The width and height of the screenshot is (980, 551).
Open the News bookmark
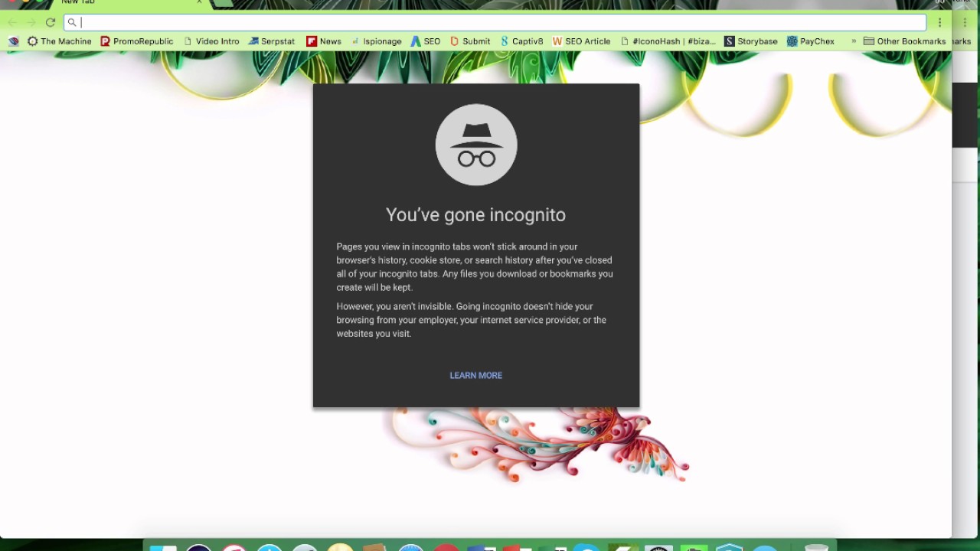coord(324,41)
